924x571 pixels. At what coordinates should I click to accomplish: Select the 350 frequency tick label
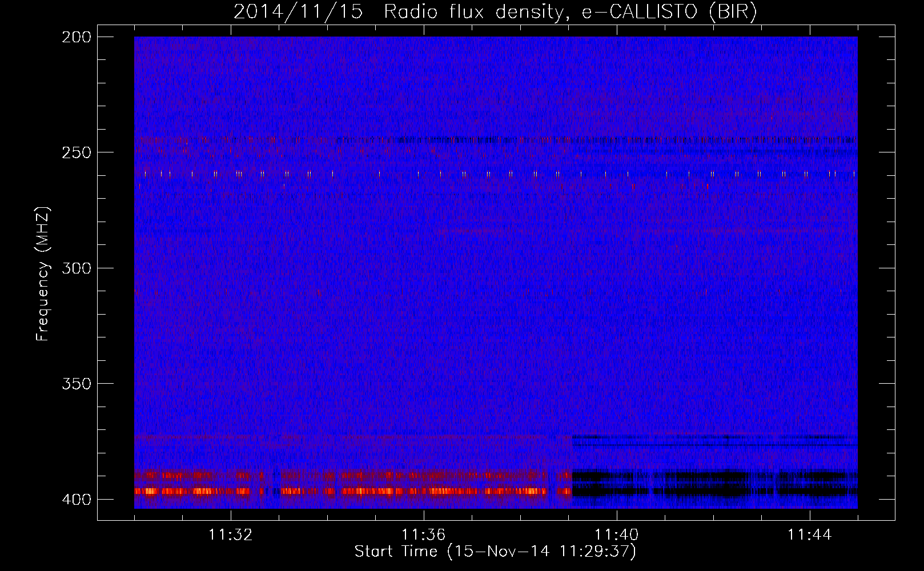point(76,384)
